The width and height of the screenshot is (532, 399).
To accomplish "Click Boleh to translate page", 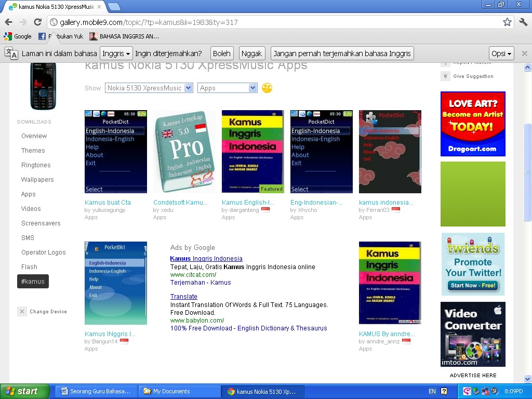I will (221, 54).
